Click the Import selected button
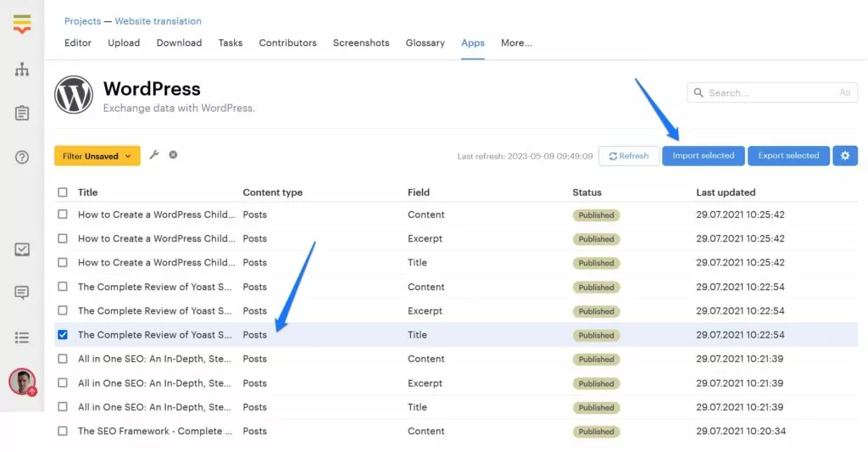The height and width of the screenshot is (452, 868). pos(704,156)
